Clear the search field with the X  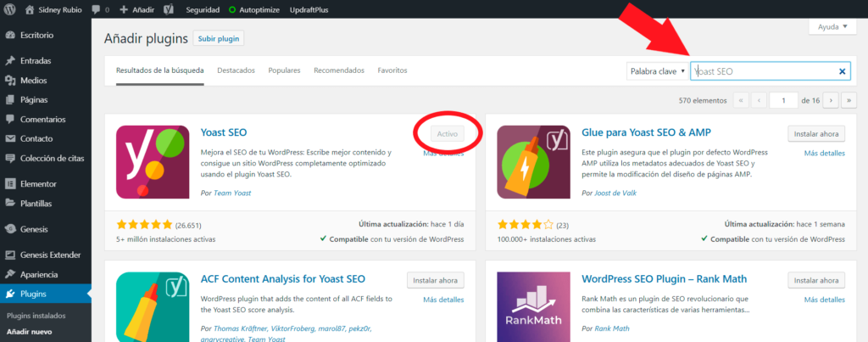pos(842,71)
